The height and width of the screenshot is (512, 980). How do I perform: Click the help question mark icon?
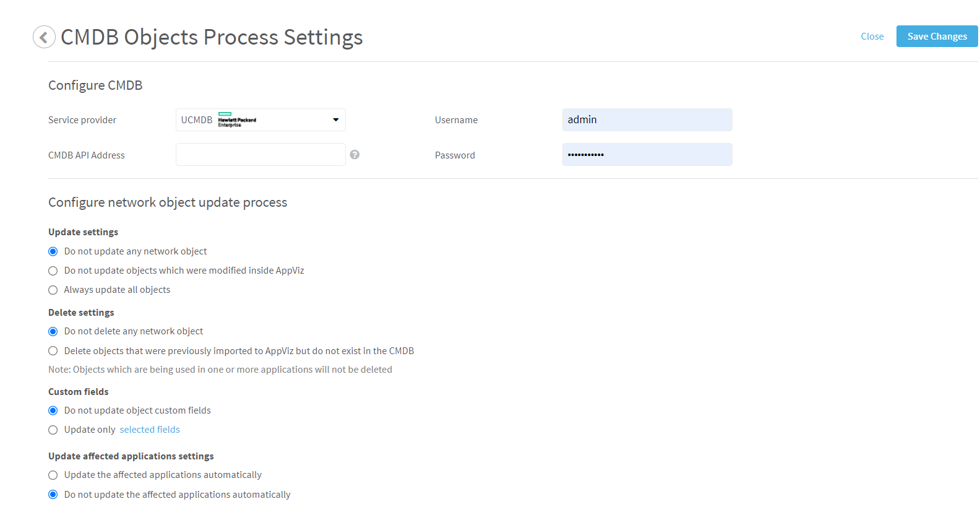click(x=355, y=155)
